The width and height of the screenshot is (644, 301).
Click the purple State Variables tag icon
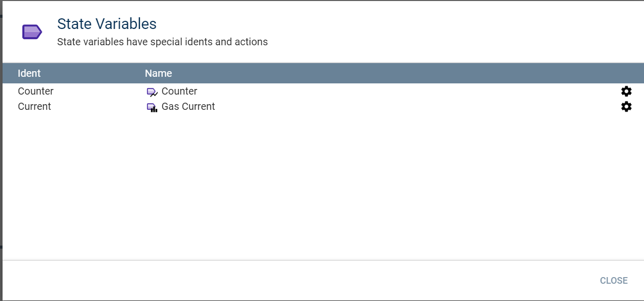click(x=32, y=32)
